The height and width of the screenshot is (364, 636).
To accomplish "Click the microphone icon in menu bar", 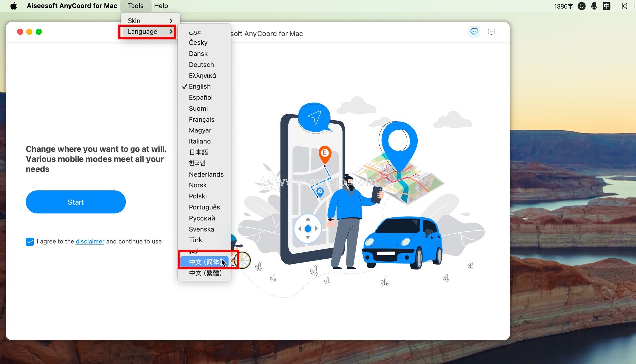I will [x=594, y=6].
